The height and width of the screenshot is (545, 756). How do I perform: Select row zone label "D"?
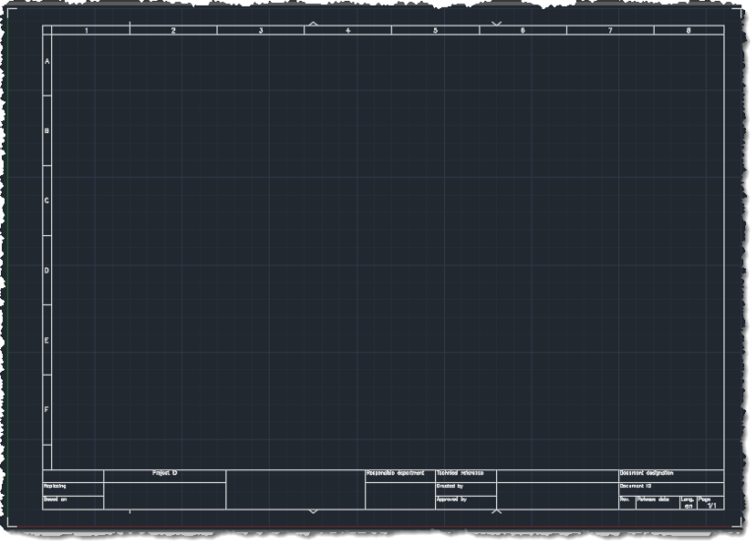pyautogui.click(x=47, y=271)
